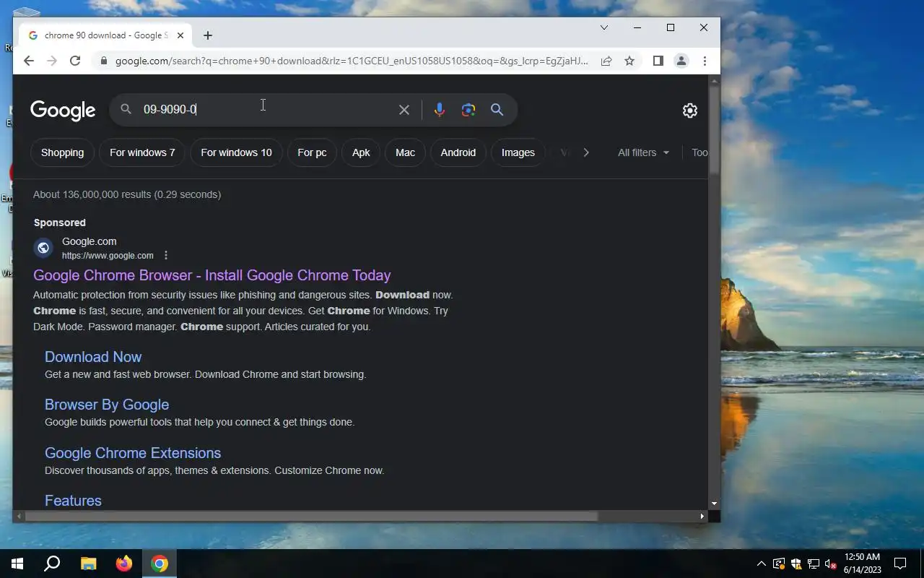924x578 pixels.
Task: Open Chrome three-dot menu
Action: [x=705, y=61]
